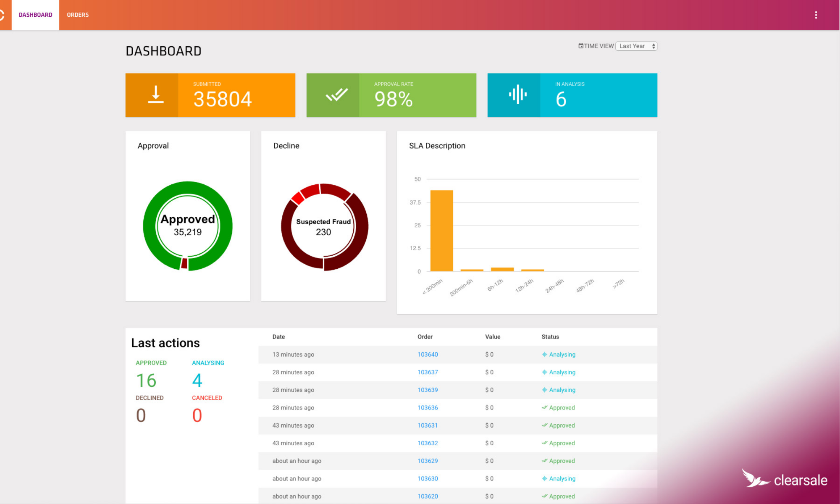The image size is (840, 504).
Task: Click the Analysing count 4 in Last actions
Action: (197, 381)
